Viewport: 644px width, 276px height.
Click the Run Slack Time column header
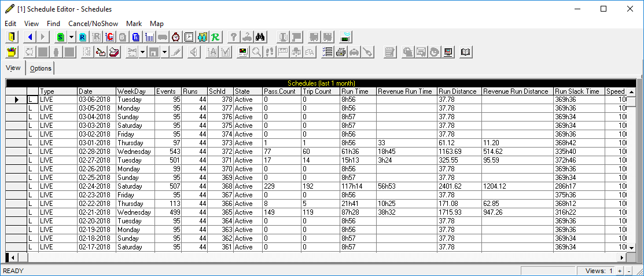[579, 91]
